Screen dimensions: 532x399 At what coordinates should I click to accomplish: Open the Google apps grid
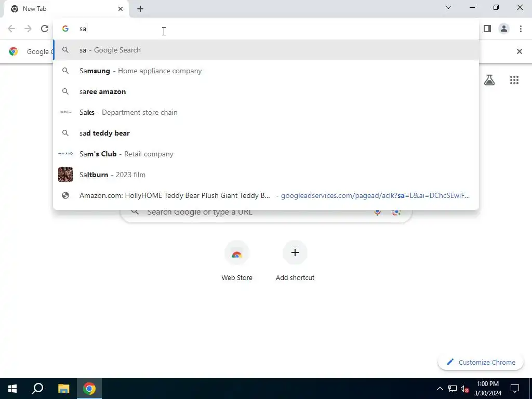coord(514,80)
